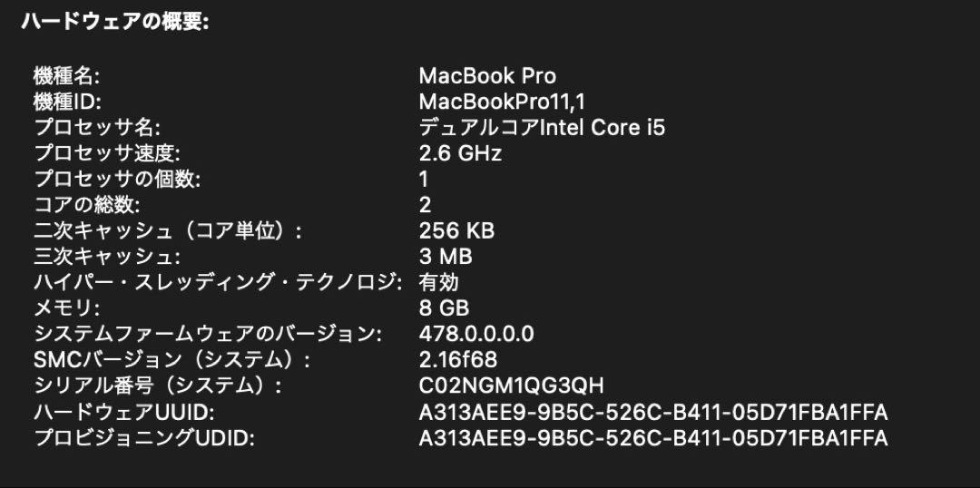This screenshot has height=488, width=980.
Task: Select the MacBookPro11,1 identifier text
Action: [502, 102]
